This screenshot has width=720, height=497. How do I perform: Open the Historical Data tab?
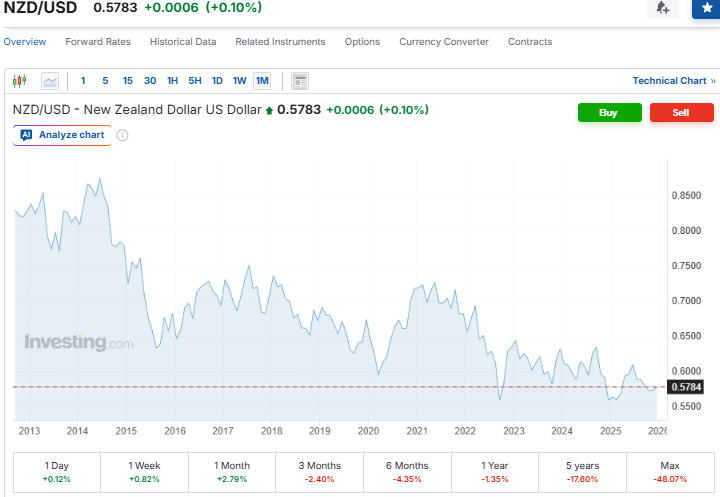[183, 42]
